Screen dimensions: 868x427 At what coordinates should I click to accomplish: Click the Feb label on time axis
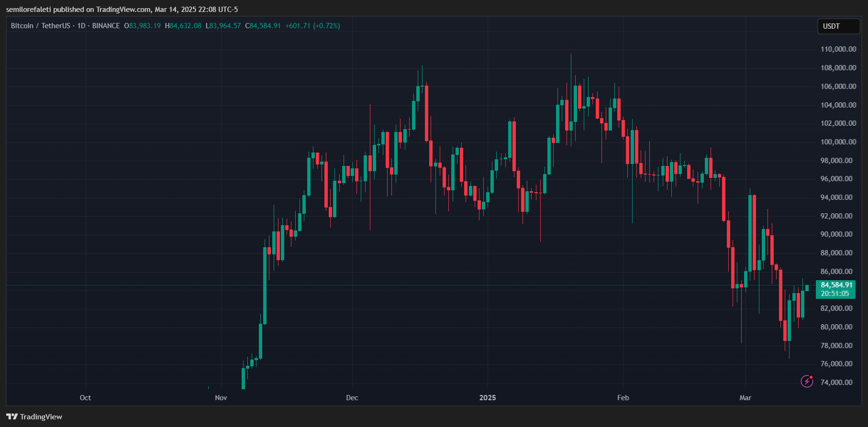click(623, 398)
